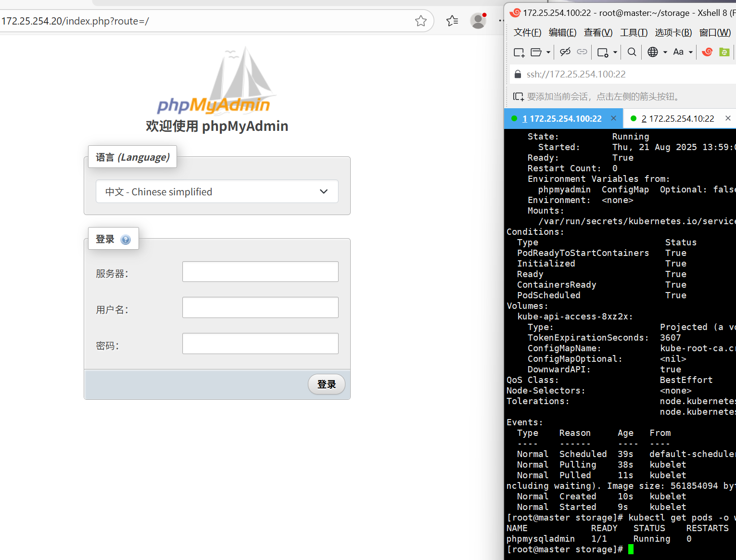This screenshot has height=560, width=736.
Task: Close the 172.25.254.10:22 session tab
Action: coord(728,118)
